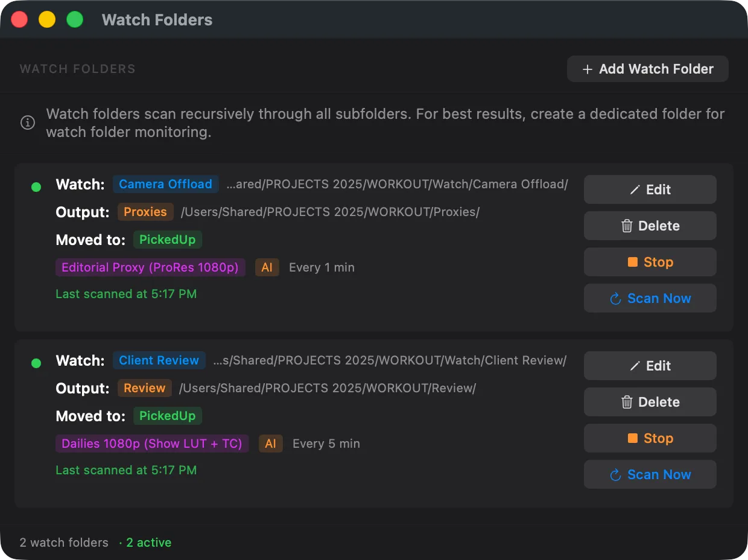Stop the Client Review watch folder
This screenshot has width=748, height=560.
[x=650, y=438]
